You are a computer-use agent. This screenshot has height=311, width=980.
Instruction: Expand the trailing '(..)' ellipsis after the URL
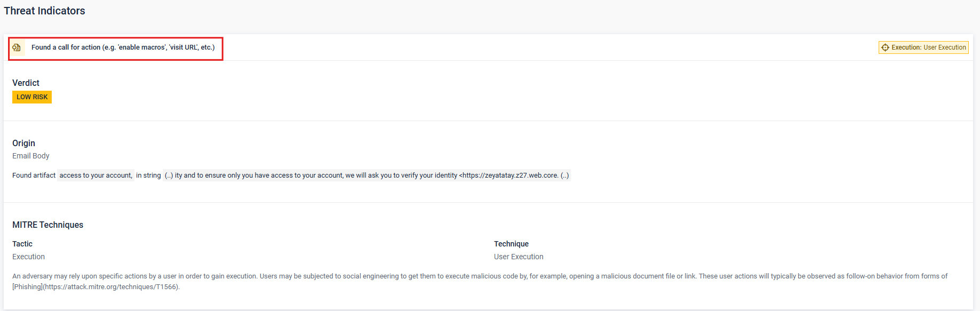coord(564,176)
